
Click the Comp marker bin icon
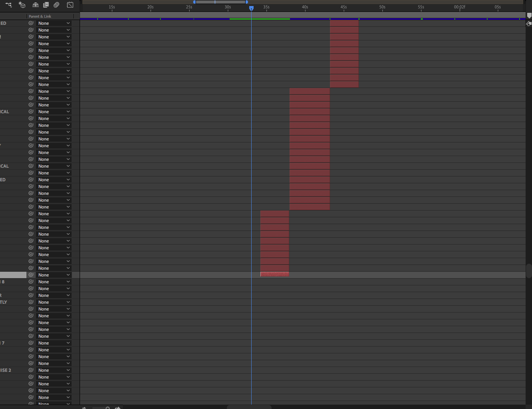click(529, 16)
